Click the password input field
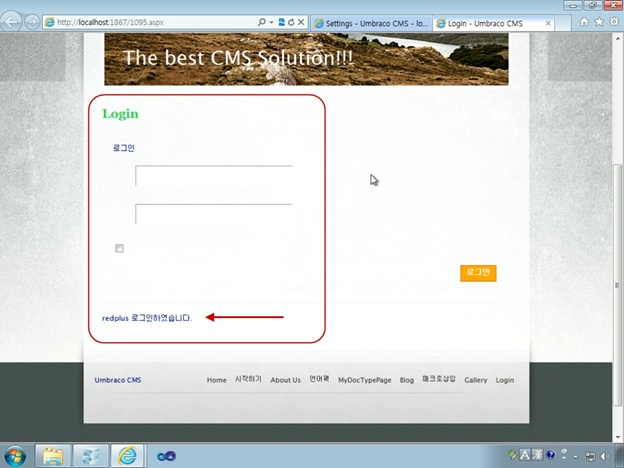624x468 pixels. coord(214,214)
